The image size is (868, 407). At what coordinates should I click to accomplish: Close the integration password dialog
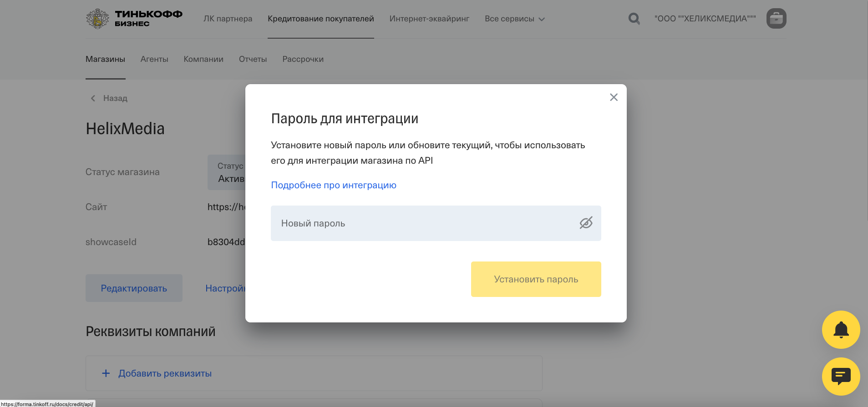click(614, 97)
